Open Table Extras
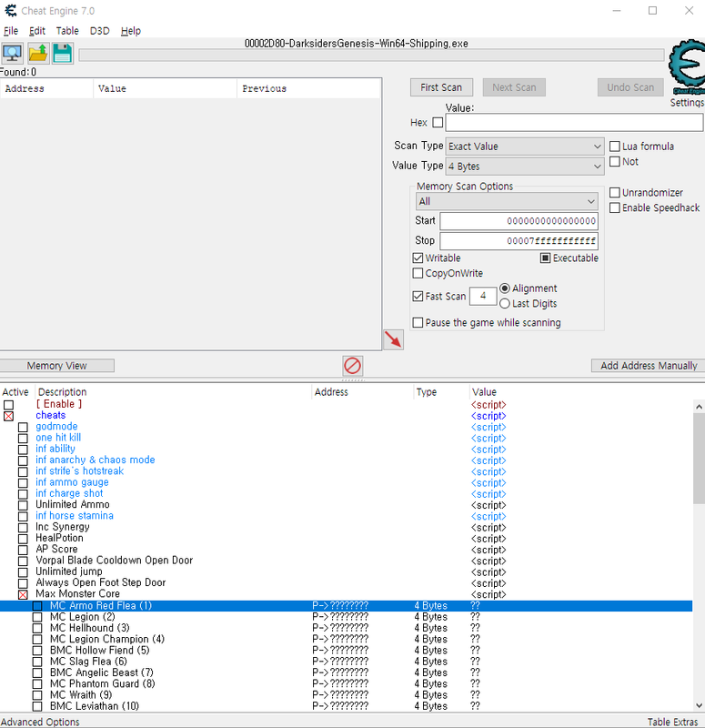The width and height of the screenshot is (705, 728). (672, 722)
